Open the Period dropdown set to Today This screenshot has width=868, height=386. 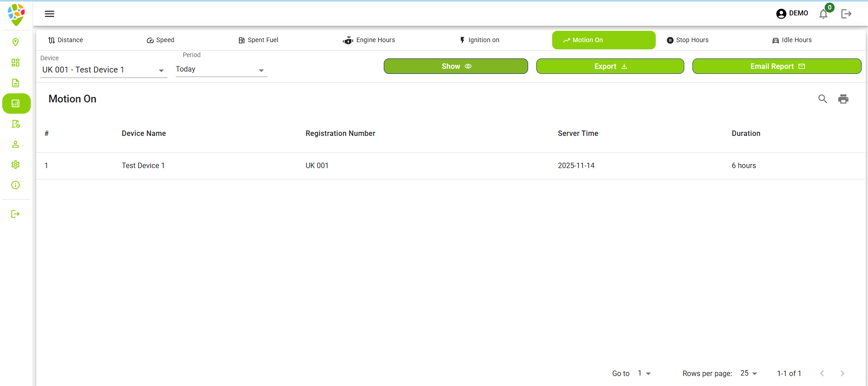click(x=221, y=69)
